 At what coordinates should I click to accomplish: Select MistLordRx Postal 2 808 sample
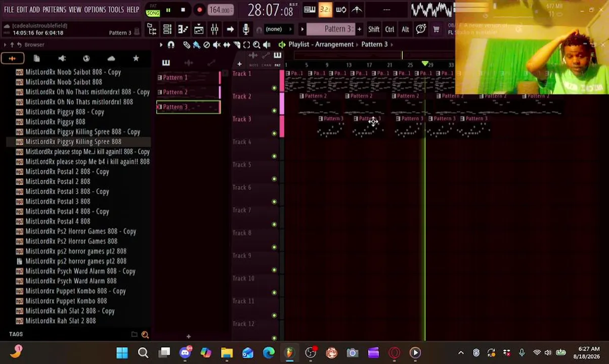[58, 181]
